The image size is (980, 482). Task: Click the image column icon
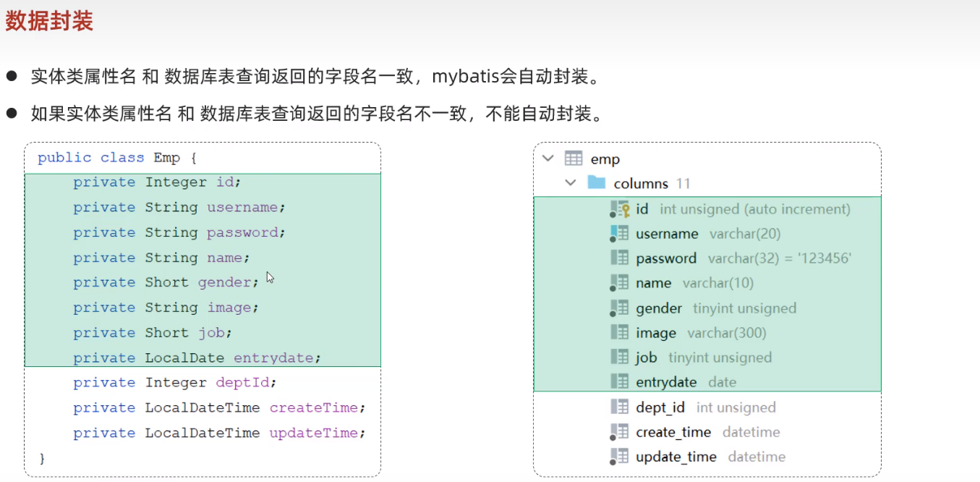point(620,333)
